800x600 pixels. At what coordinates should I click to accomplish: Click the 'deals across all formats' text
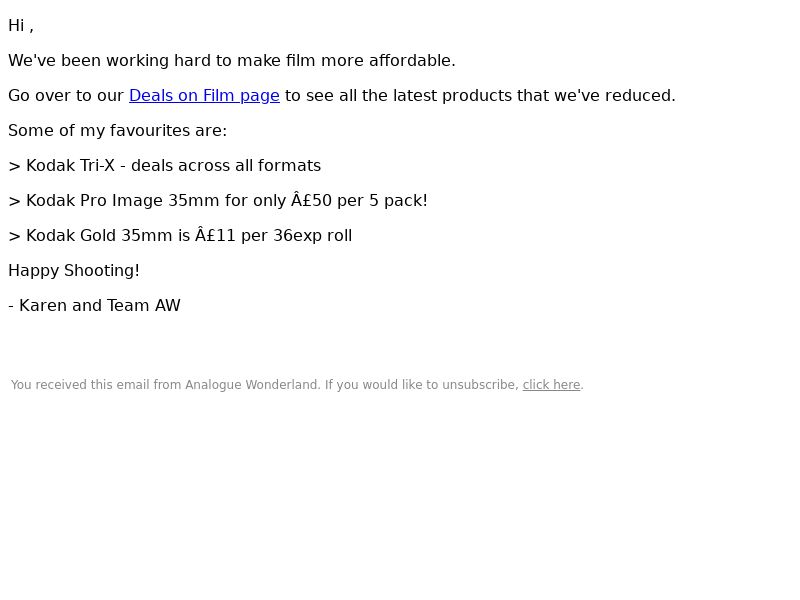coord(226,166)
